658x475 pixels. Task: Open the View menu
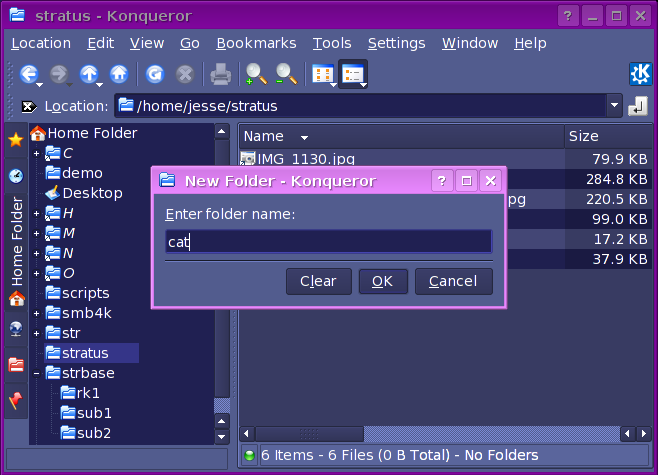(147, 43)
